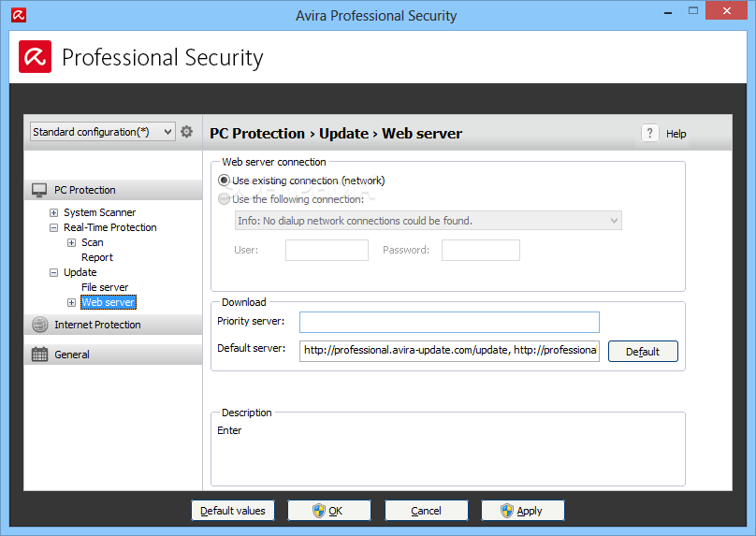Screen dimensions: 756x536
Task: Expand the System Scanner tree node
Action: [x=54, y=212]
